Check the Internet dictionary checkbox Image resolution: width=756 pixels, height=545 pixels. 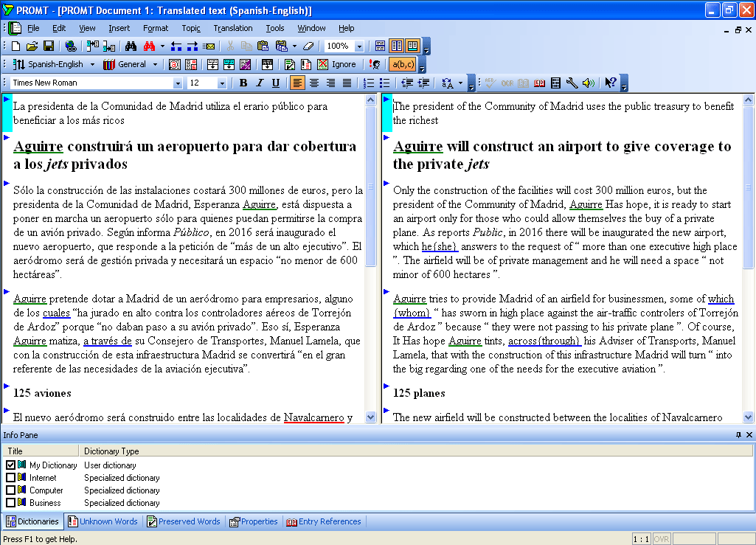10,477
